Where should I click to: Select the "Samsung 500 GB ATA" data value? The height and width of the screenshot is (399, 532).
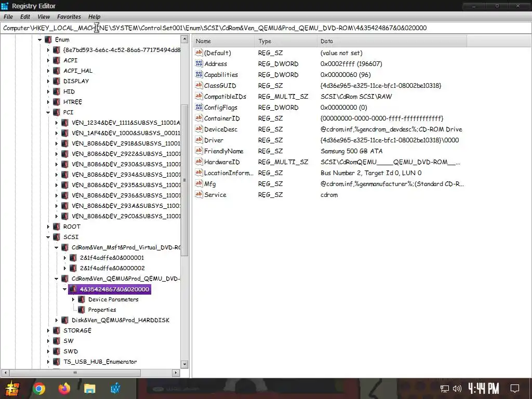[352, 151]
